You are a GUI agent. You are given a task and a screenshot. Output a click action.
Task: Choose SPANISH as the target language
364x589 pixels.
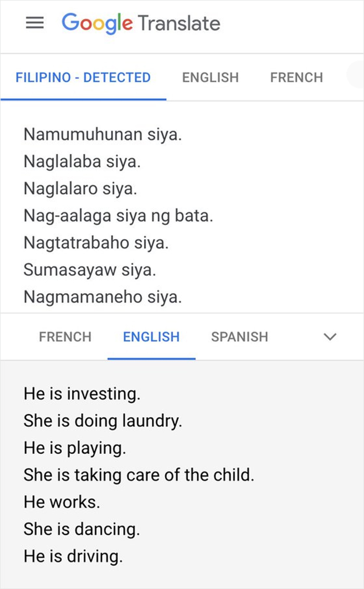pos(239,337)
